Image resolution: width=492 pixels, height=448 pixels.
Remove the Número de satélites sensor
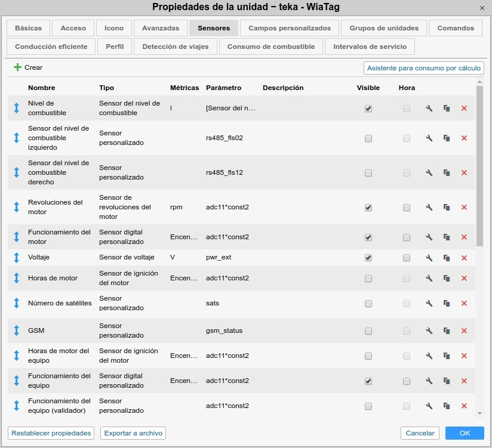[x=465, y=303]
